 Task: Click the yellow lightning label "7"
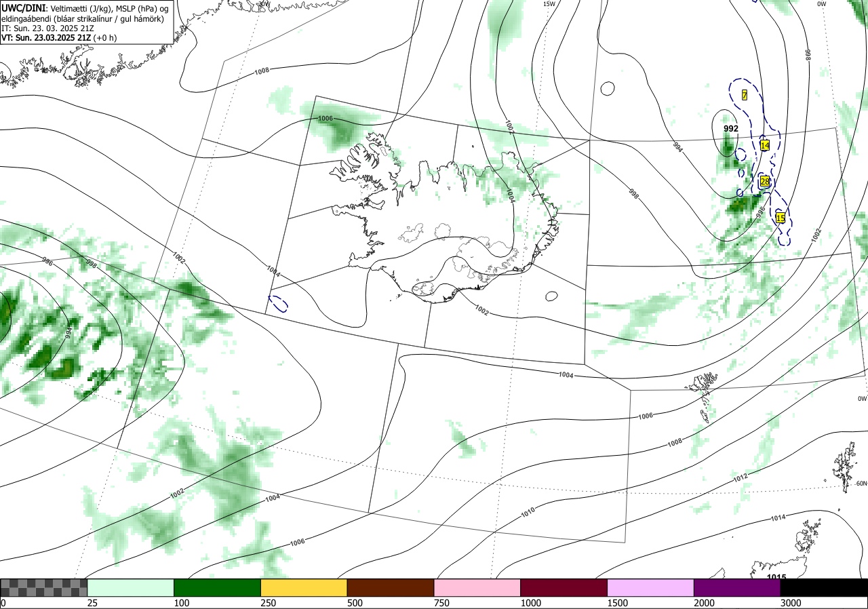click(x=744, y=95)
